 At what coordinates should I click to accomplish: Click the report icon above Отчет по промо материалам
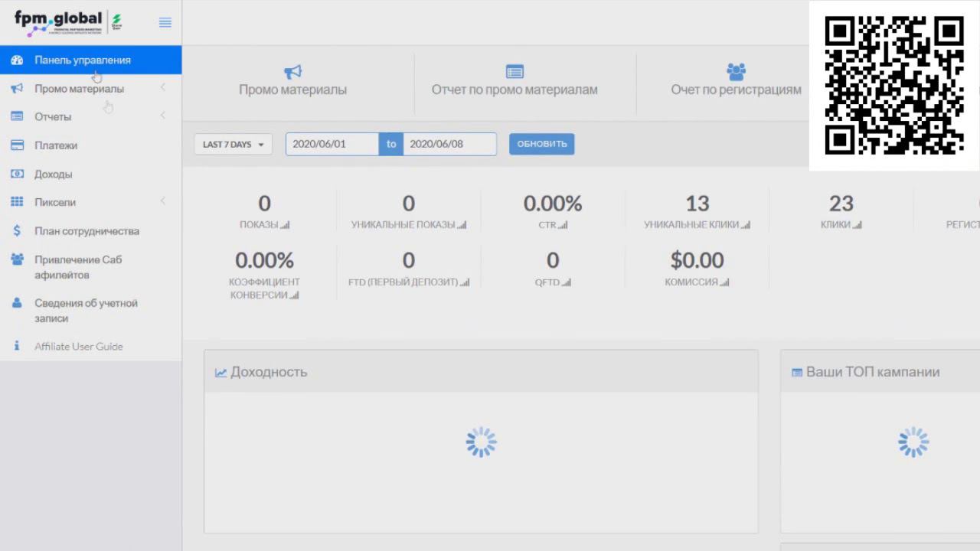pyautogui.click(x=514, y=72)
